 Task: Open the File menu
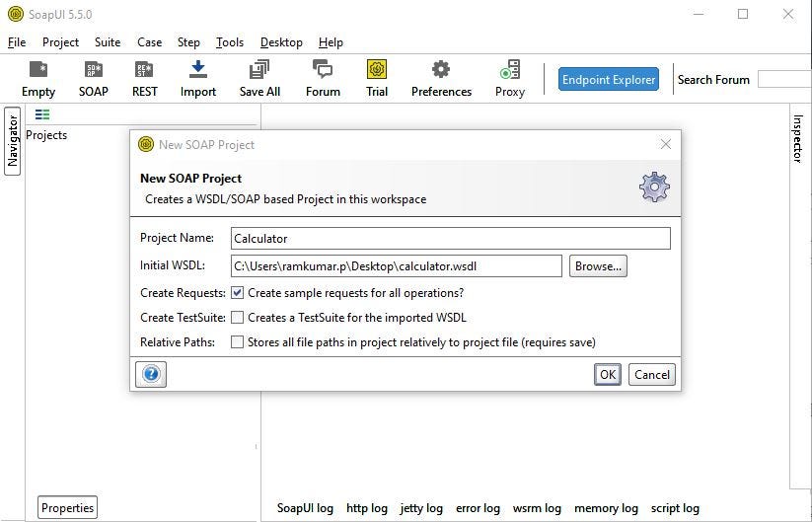coord(17,42)
